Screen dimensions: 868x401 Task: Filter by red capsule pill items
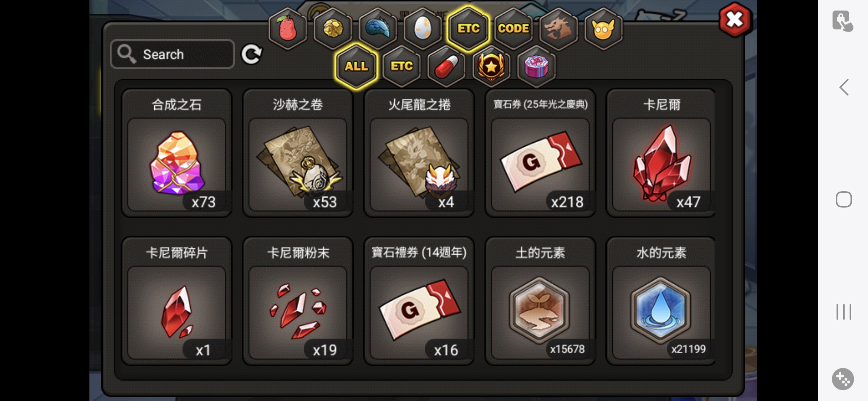coord(446,66)
